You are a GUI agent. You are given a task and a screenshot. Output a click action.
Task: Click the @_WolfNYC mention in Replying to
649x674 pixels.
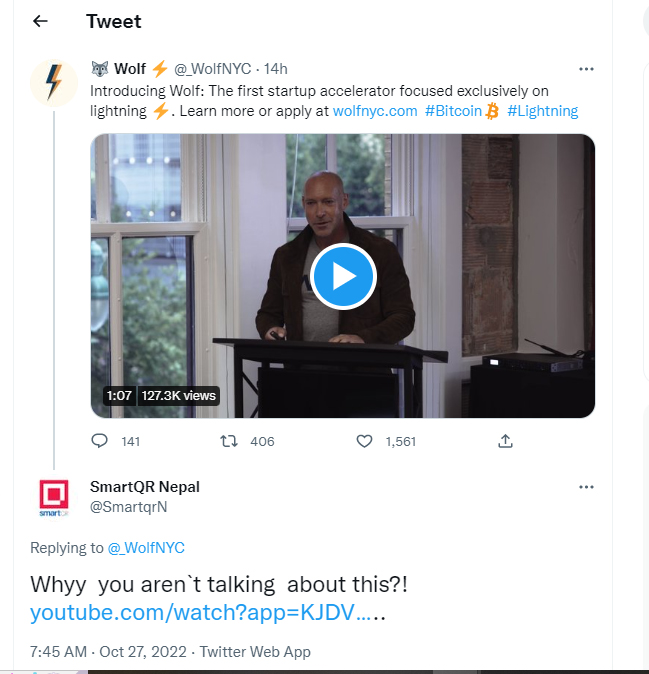click(x=146, y=548)
